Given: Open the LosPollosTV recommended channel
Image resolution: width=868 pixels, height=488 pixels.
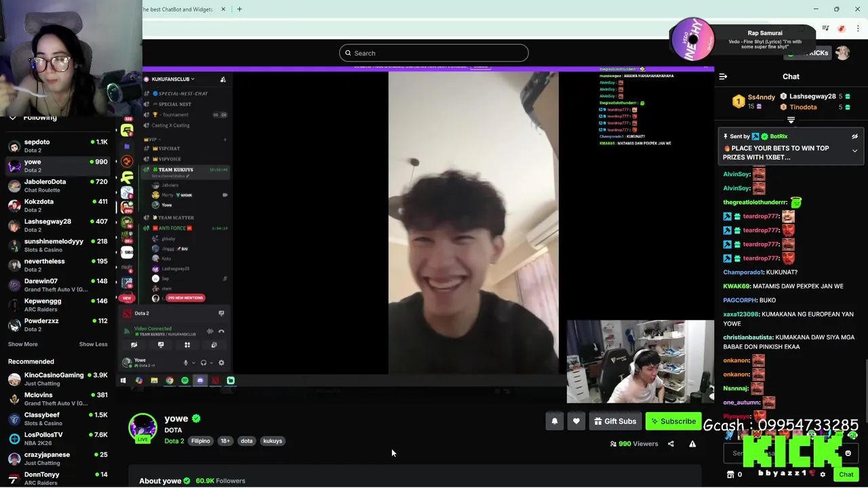Looking at the screenshot, I should (58, 439).
